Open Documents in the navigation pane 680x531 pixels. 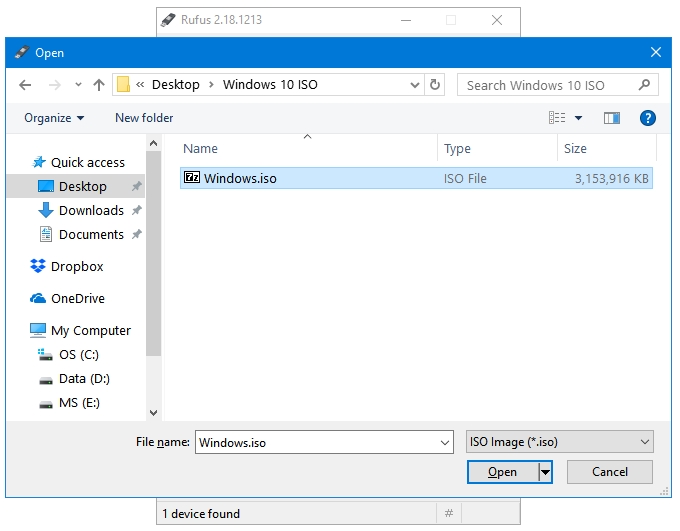(91, 234)
